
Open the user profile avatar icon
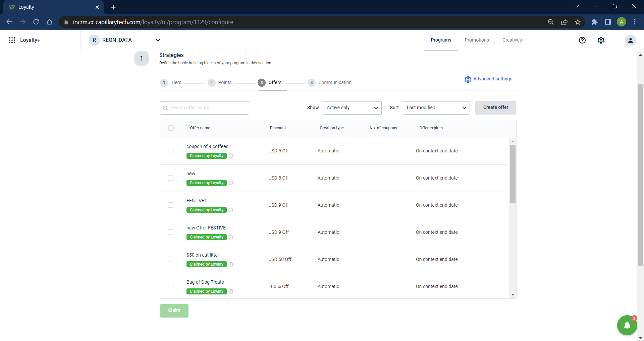coord(631,40)
